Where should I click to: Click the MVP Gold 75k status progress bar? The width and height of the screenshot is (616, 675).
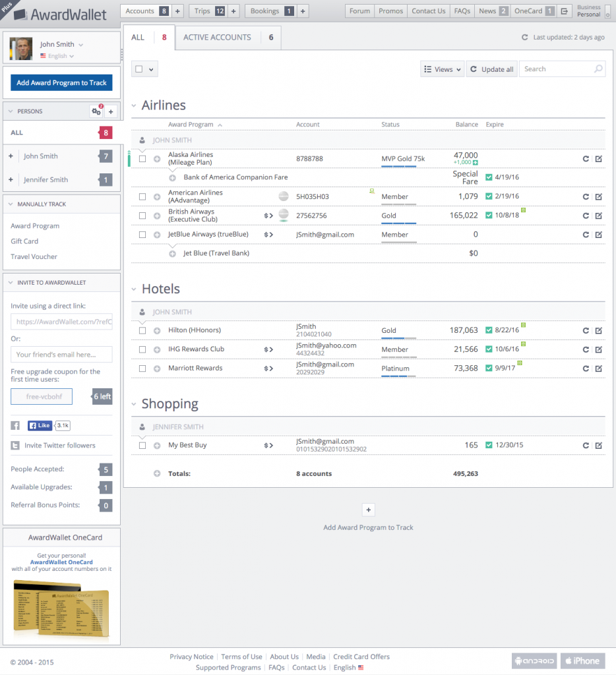[398, 167]
